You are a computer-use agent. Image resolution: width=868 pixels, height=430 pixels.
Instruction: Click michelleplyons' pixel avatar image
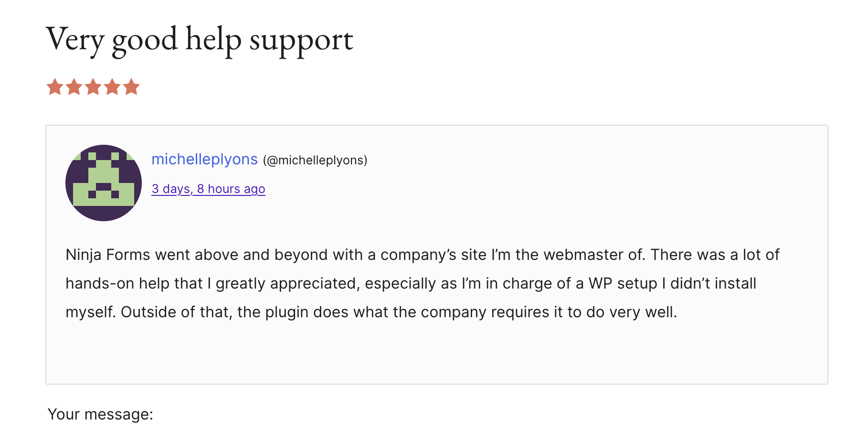point(104,183)
